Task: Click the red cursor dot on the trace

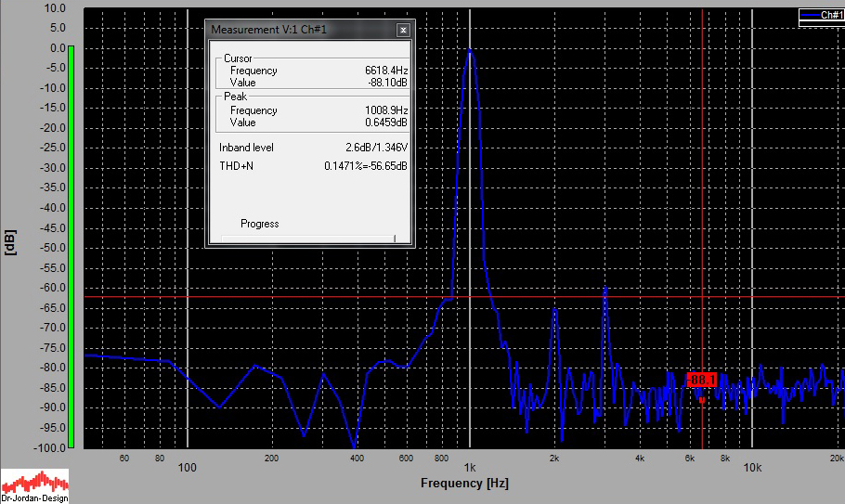Action: coord(702,401)
